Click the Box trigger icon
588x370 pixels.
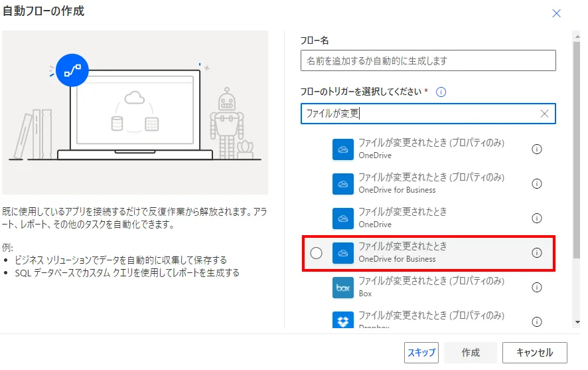(x=342, y=288)
